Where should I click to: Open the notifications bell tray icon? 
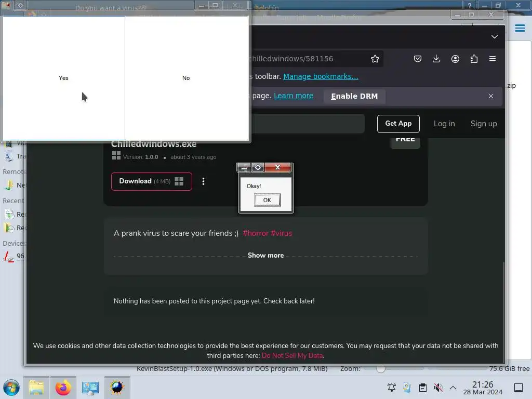point(392,387)
